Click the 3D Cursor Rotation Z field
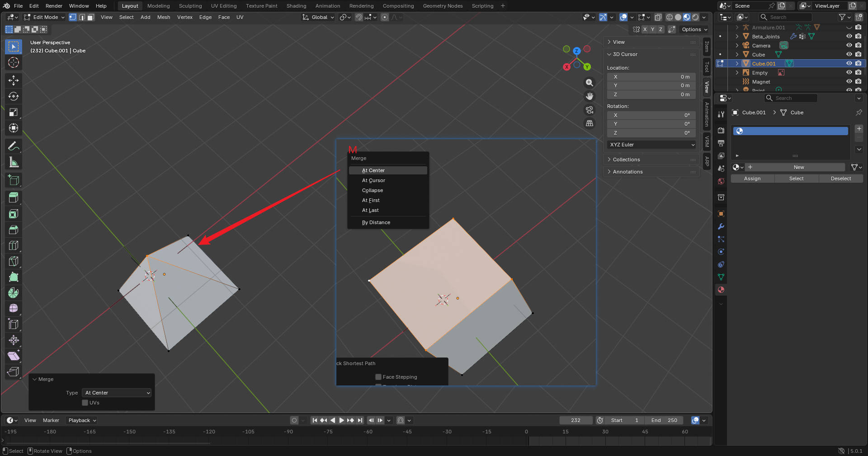Image resolution: width=868 pixels, height=456 pixels. click(x=651, y=133)
